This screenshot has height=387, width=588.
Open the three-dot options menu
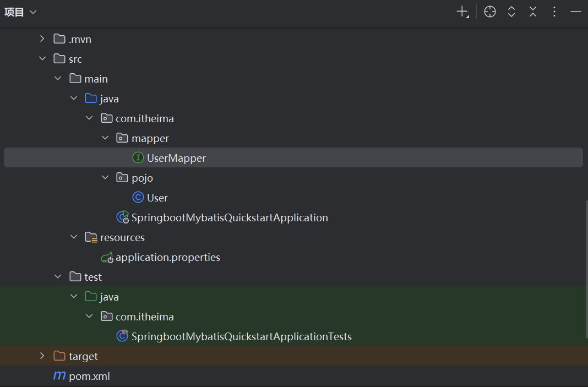[554, 12]
